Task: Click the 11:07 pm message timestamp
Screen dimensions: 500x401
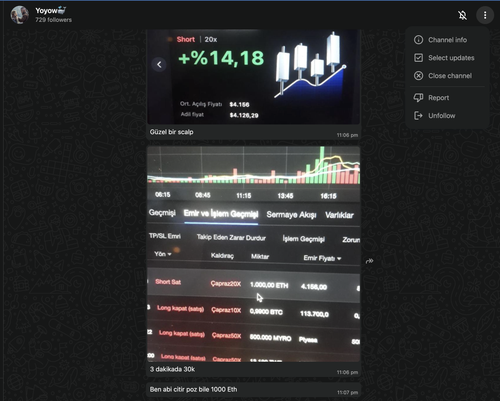Action: (347, 393)
